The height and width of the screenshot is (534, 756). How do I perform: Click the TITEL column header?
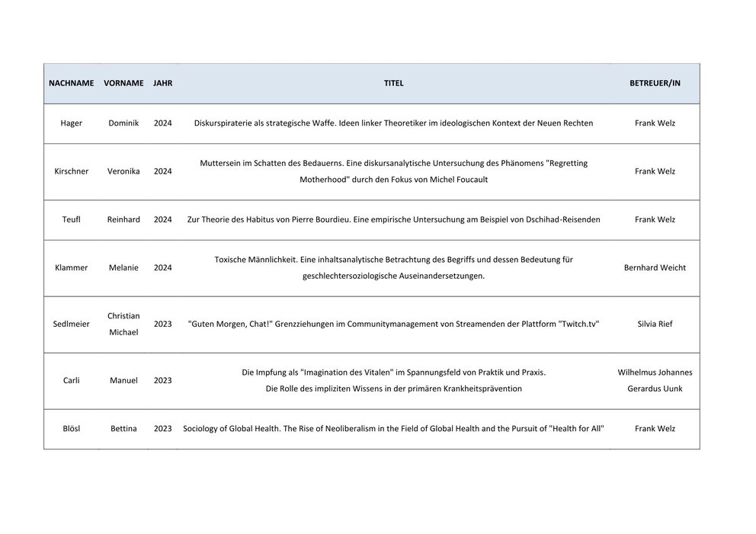(x=393, y=84)
